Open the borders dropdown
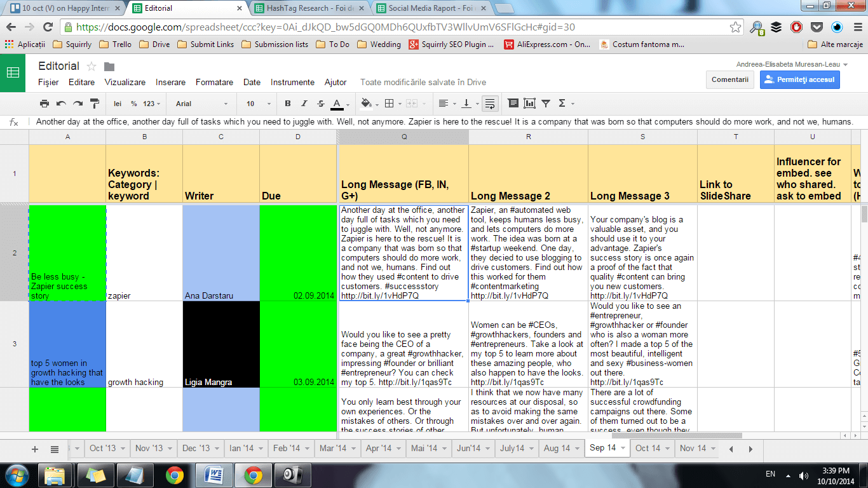The image size is (868, 488). coord(392,104)
